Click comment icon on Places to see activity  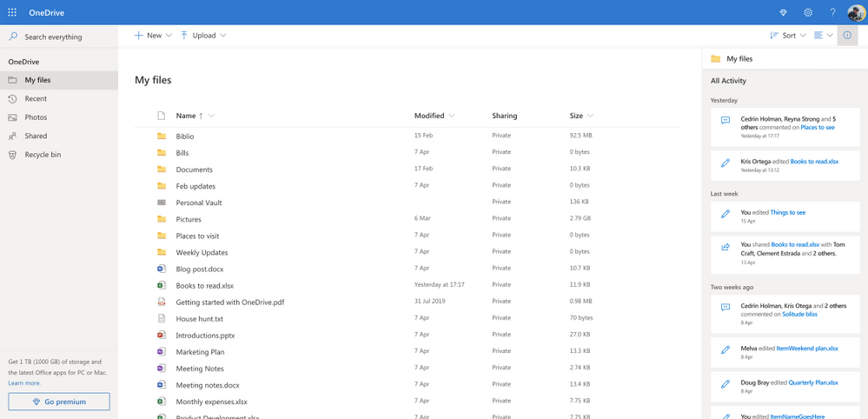click(726, 120)
